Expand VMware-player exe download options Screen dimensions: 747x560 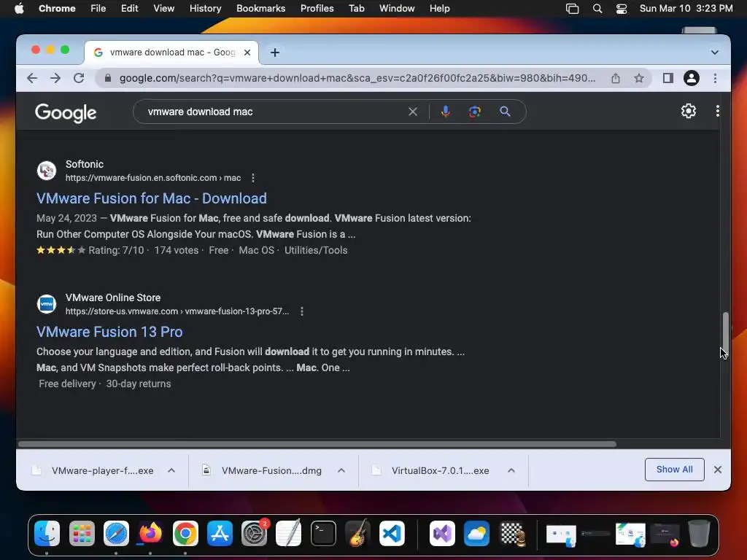[171, 470]
